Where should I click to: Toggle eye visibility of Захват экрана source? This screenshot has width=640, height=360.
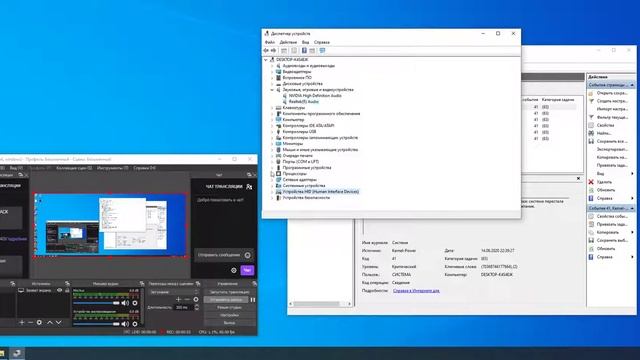coord(60,290)
